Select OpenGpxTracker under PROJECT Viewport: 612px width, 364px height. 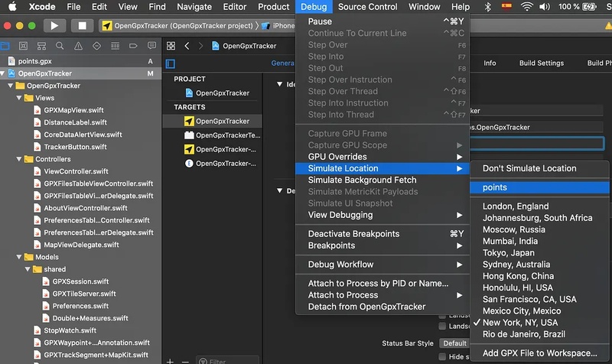tap(217, 93)
